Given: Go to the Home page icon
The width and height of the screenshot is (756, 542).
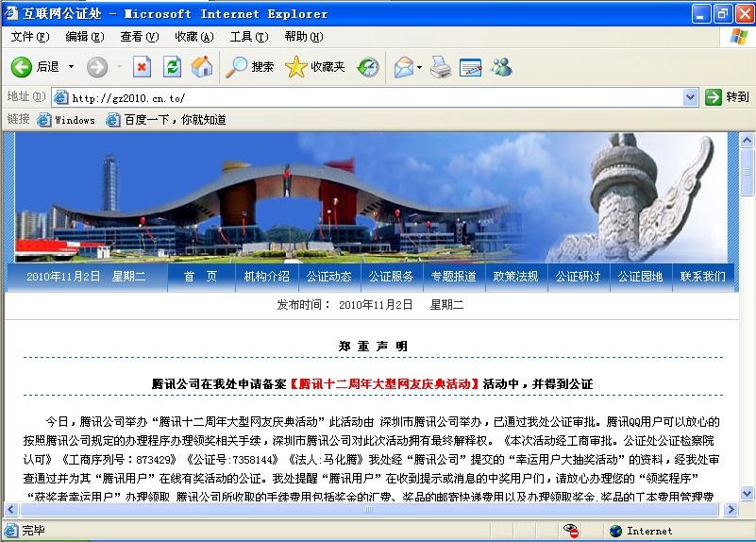Looking at the screenshot, I should click(202, 67).
